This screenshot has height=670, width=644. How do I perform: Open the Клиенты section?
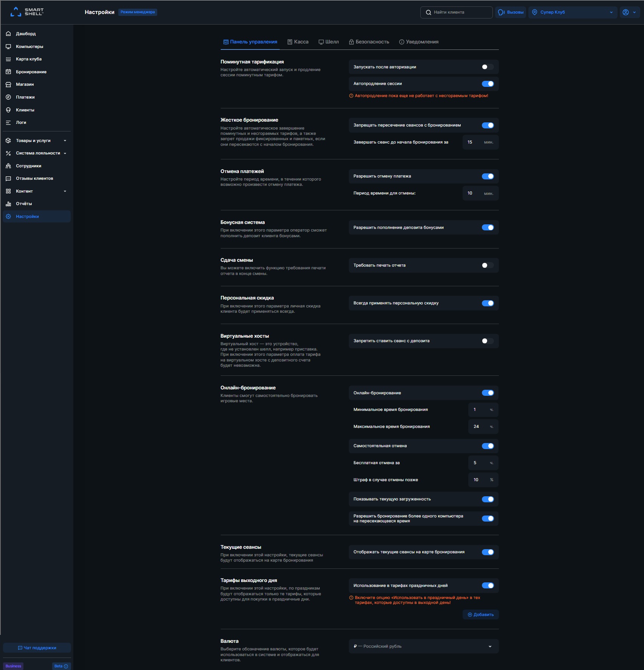[25, 110]
